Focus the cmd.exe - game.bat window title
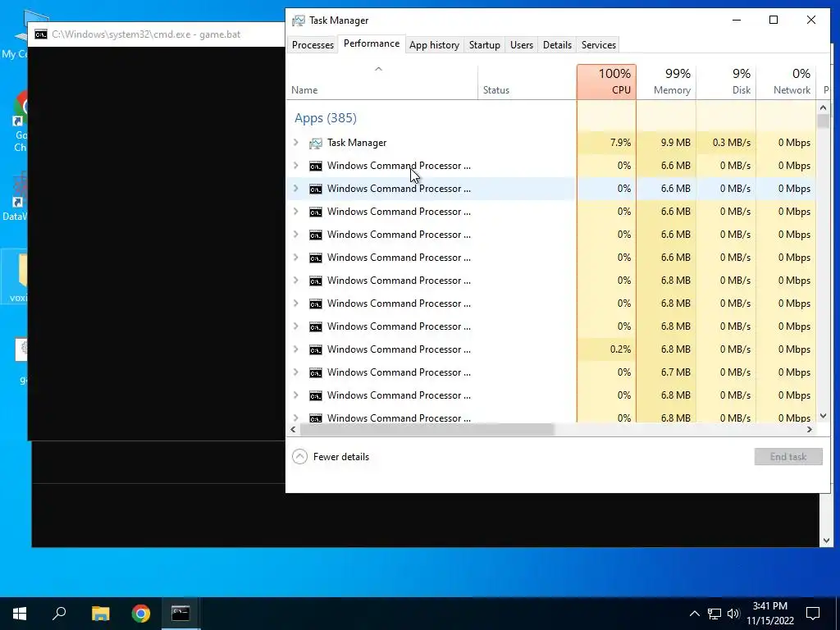Viewport: 840px width, 630px height. (146, 34)
